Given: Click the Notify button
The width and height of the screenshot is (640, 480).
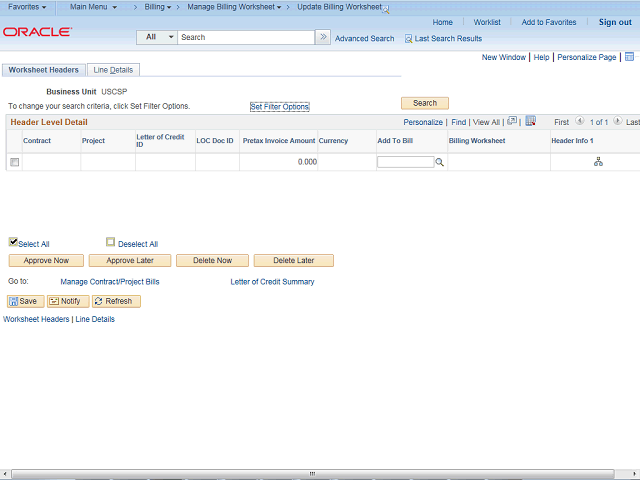Looking at the screenshot, I should [68, 301].
